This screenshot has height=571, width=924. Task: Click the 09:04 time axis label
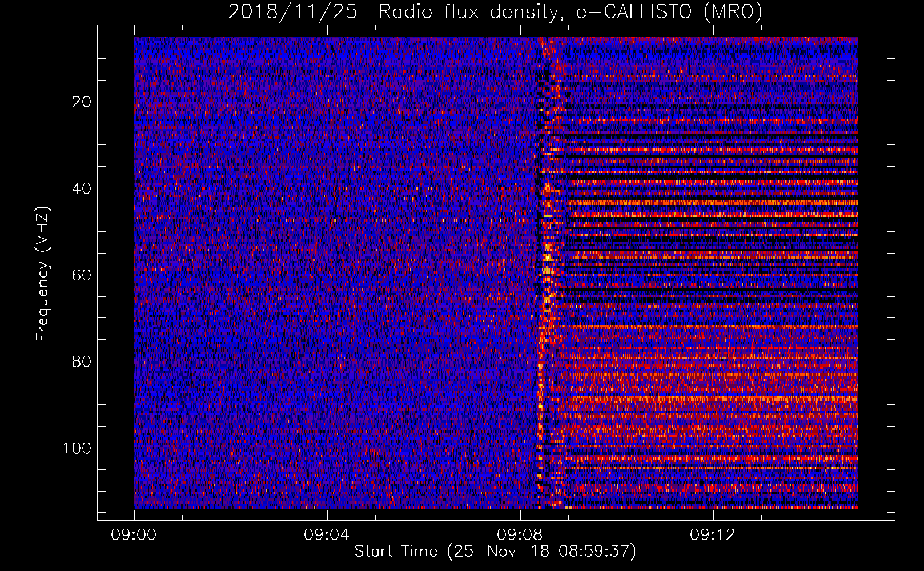point(327,535)
